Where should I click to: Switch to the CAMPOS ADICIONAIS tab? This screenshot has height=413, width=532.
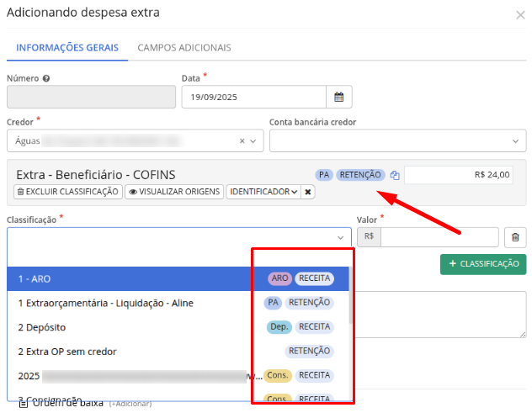click(x=184, y=48)
